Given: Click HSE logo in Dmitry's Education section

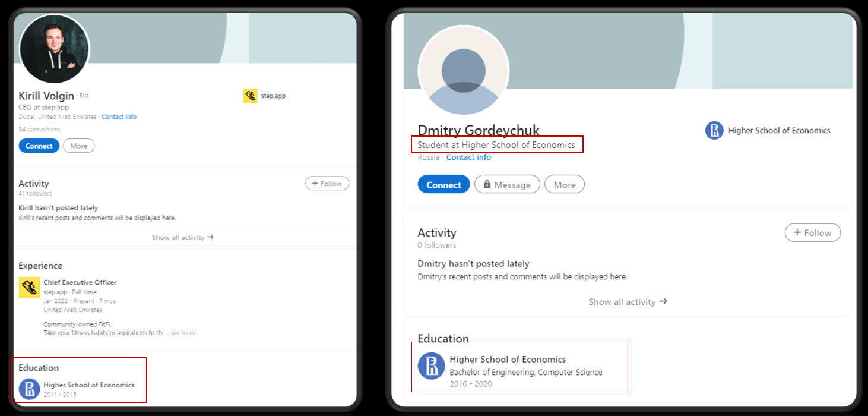Looking at the screenshot, I should point(432,365).
